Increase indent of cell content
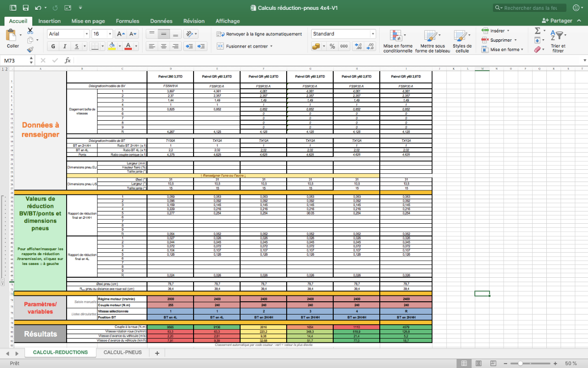The width and height of the screenshot is (588, 368). click(201, 46)
